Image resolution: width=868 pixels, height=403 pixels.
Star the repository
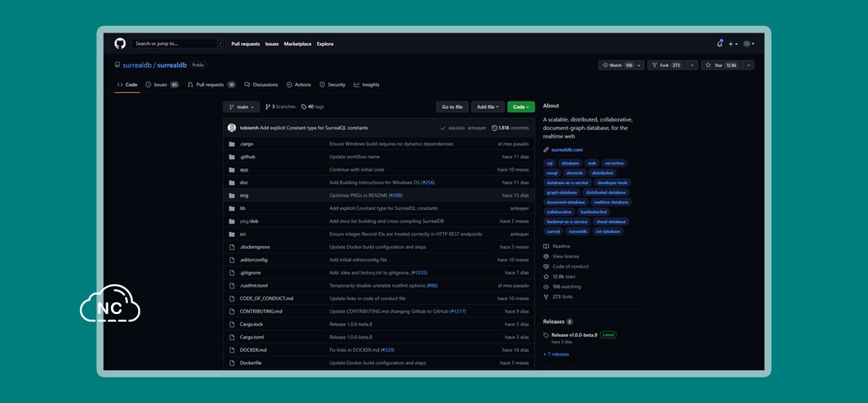(721, 65)
